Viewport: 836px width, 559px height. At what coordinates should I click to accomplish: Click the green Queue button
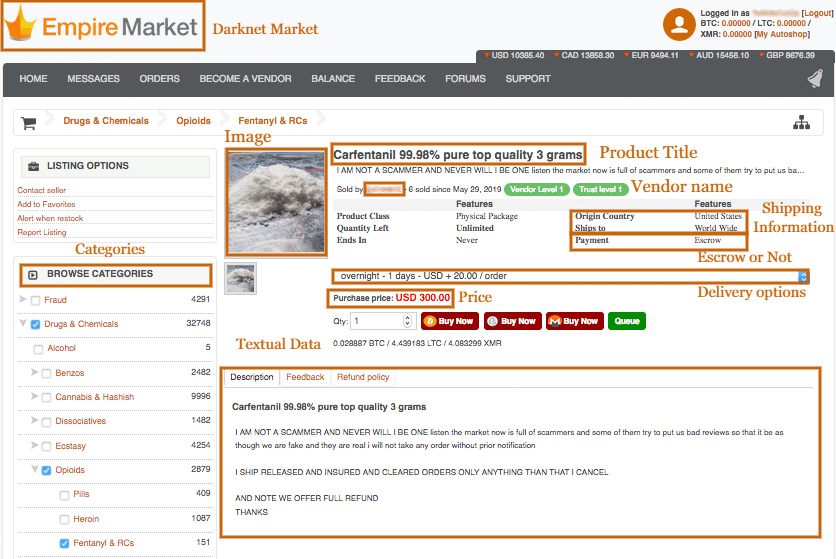point(626,321)
